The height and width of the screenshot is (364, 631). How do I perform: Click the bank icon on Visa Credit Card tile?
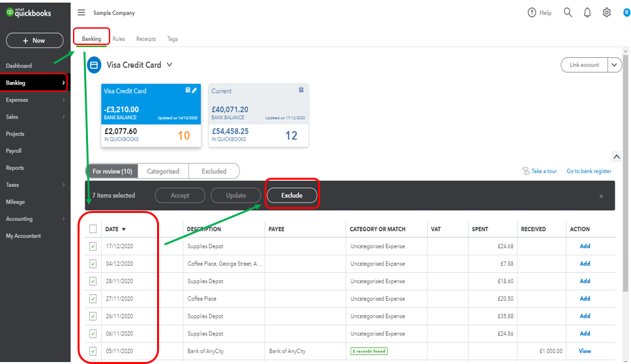[188, 90]
